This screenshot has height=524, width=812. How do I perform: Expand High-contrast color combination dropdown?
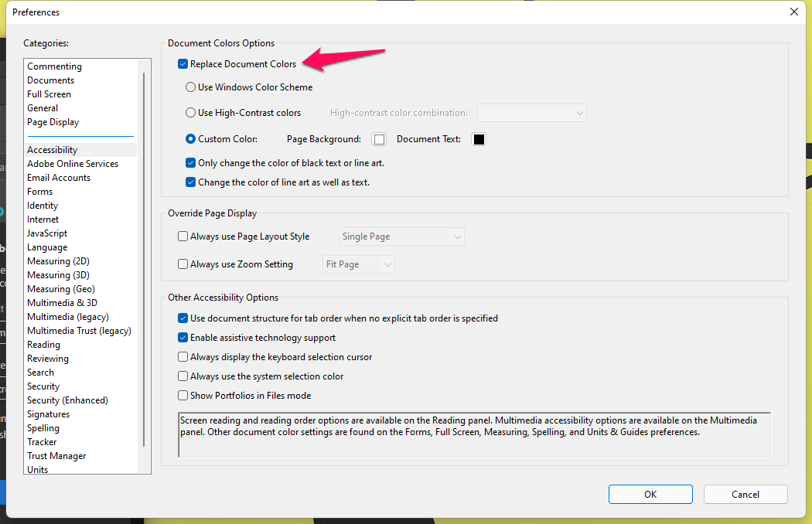point(532,113)
